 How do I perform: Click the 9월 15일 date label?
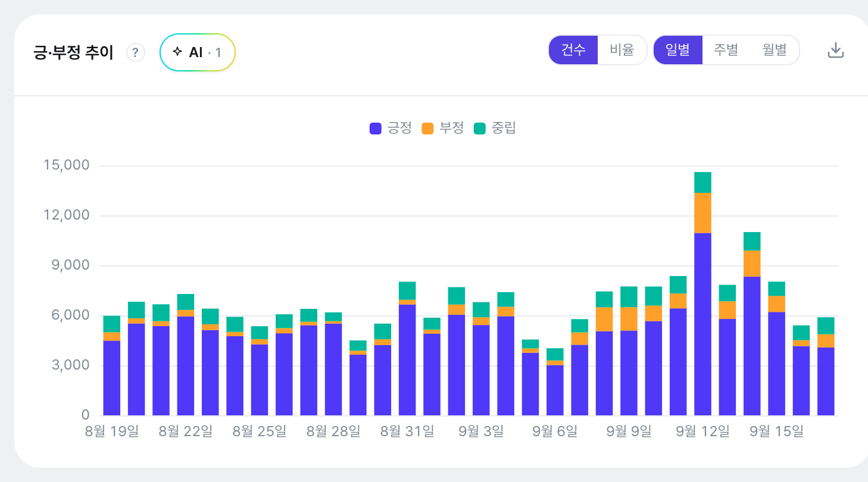tap(776, 431)
